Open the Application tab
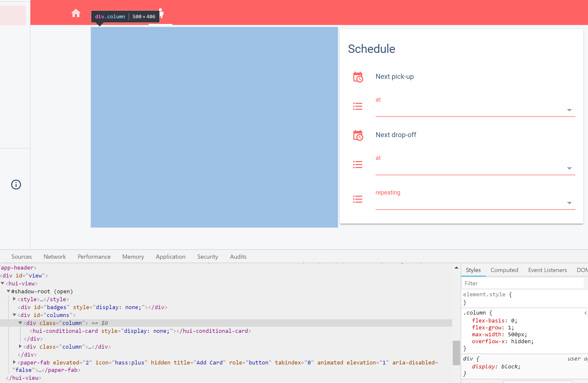The width and height of the screenshot is (588, 383). pos(171,256)
